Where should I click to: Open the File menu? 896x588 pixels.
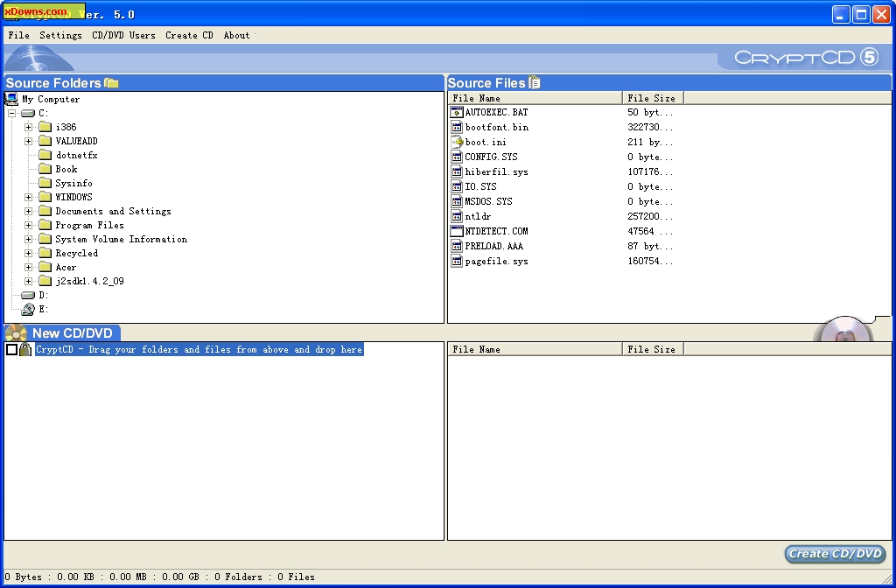[19, 35]
